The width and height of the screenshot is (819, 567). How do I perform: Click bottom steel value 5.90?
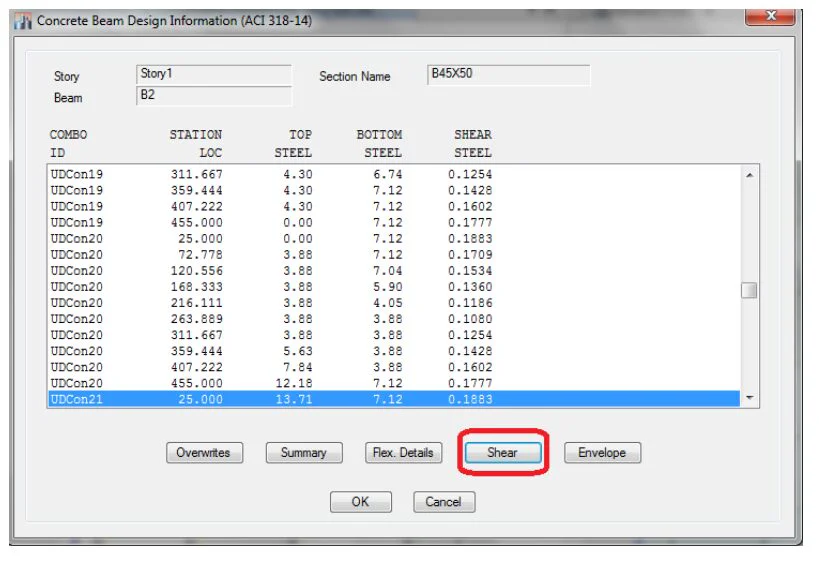pos(388,287)
